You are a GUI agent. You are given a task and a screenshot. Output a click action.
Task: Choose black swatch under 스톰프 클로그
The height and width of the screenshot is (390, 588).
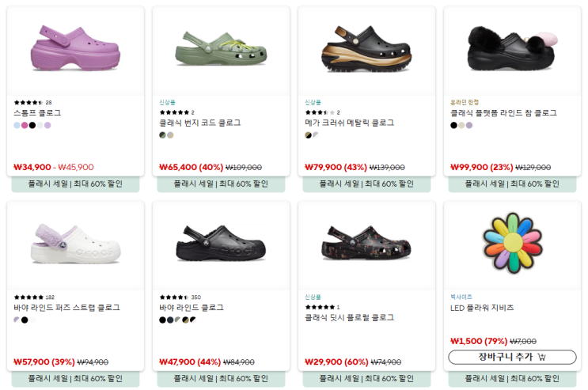coord(32,125)
